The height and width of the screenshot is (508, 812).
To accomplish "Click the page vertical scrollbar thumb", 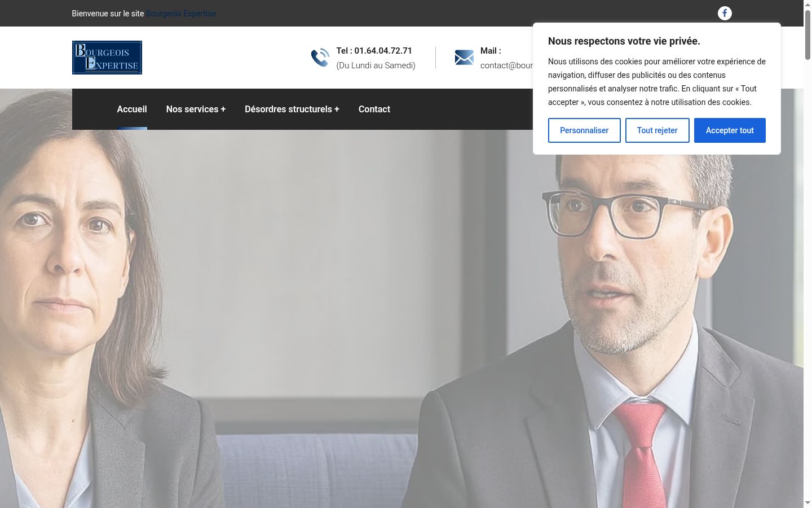I will click(x=807, y=34).
